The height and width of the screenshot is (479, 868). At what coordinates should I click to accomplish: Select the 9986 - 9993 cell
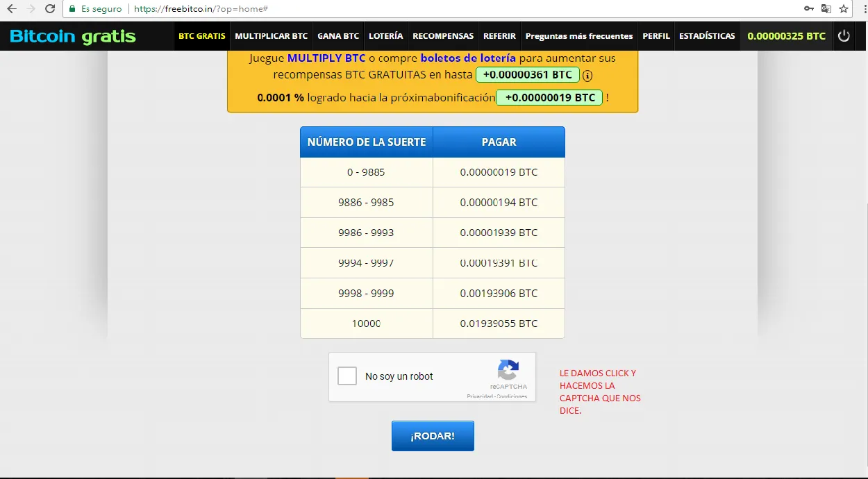click(367, 233)
